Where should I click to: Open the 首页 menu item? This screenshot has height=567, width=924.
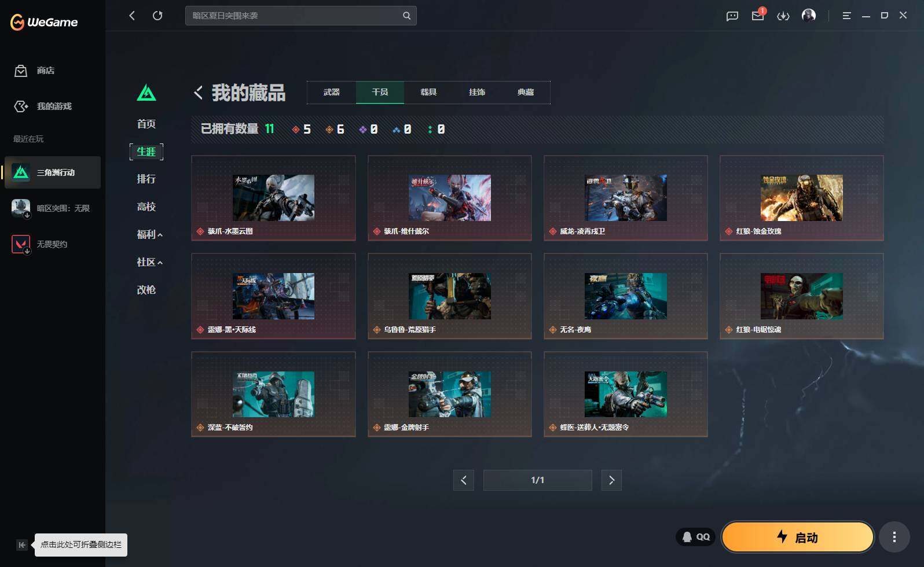(146, 124)
